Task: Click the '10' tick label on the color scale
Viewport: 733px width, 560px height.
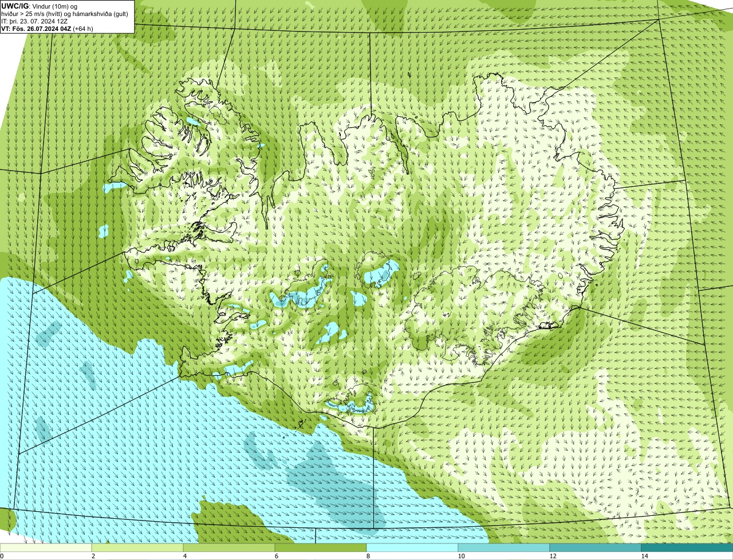Action: [x=461, y=556]
